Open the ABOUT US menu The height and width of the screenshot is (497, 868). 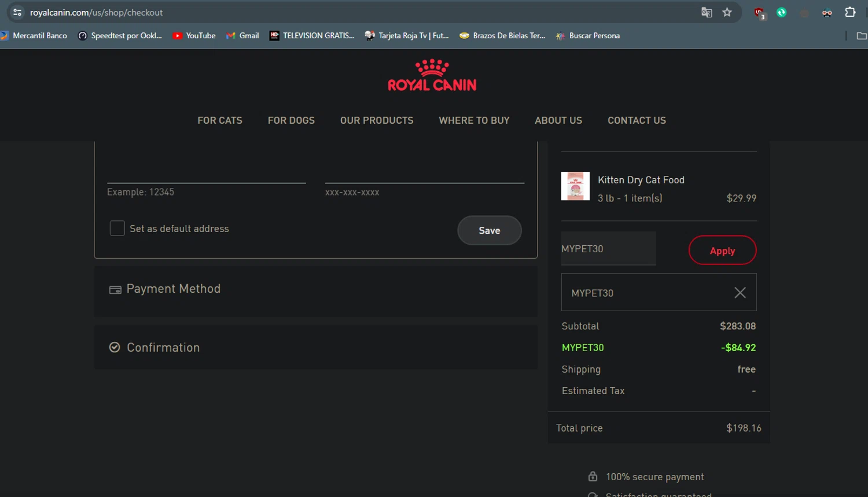pyautogui.click(x=558, y=120)
